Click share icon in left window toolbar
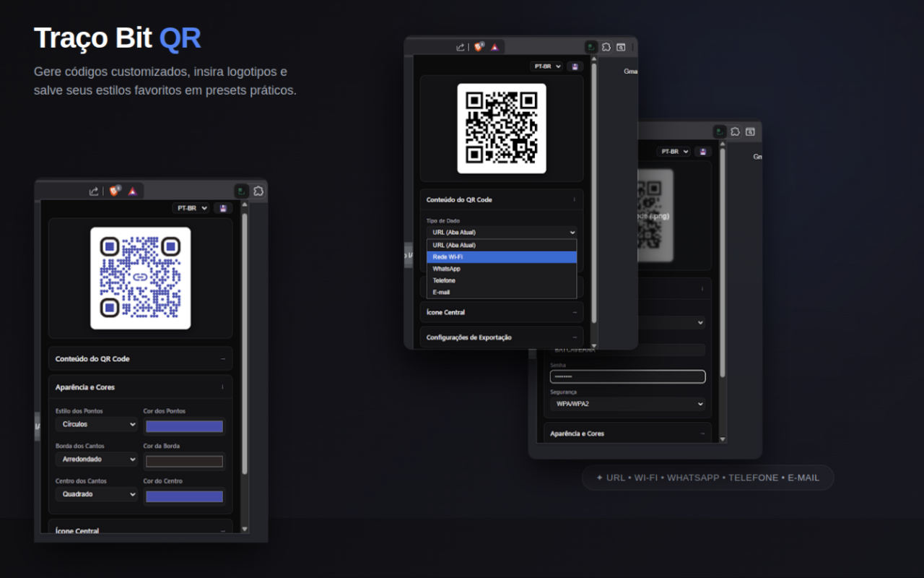Viewport: 924px width, 578px height. [94, 191]
